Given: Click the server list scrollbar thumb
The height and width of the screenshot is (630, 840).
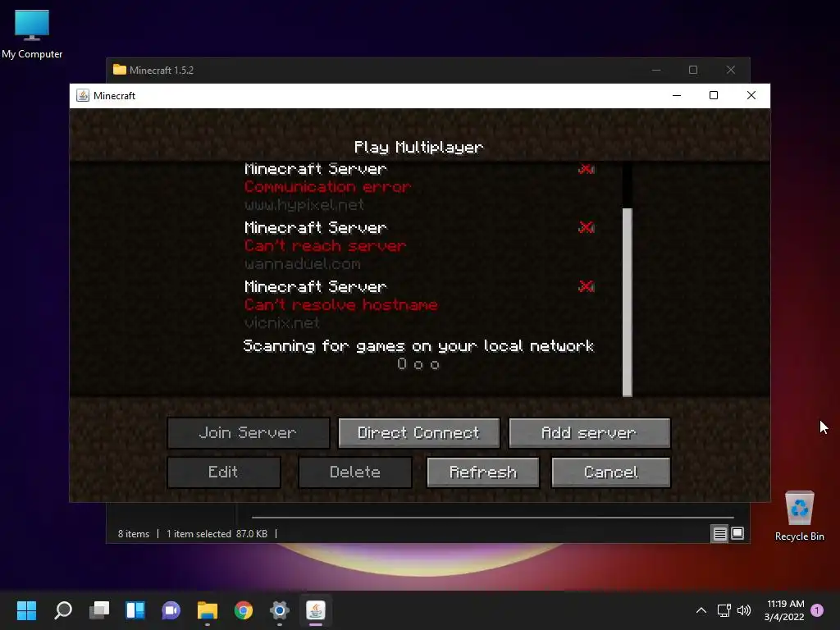Looking at the screenshot, I should coord(628,302).
